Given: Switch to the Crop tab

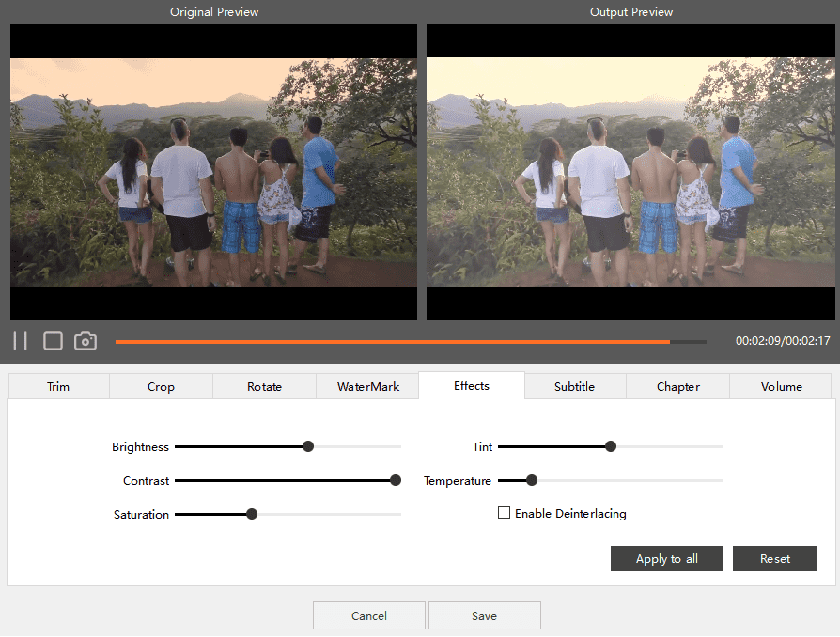Looking at the screenshot, I should coord(161,386).
